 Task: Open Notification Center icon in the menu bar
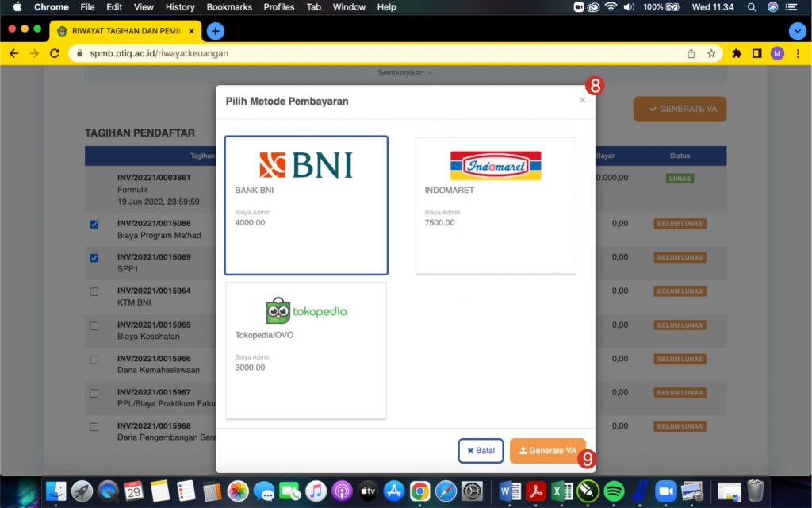point(791,7)
